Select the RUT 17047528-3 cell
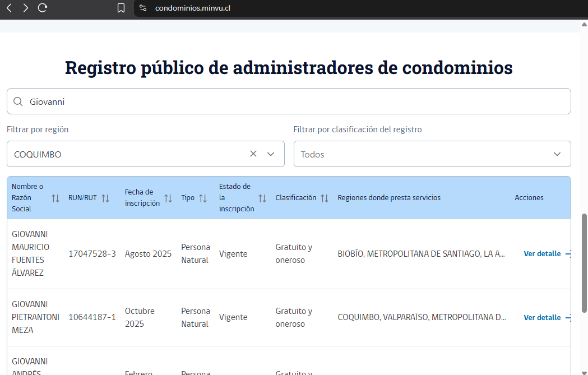This screenshot has width=588, height=375. tap(92, 254)
